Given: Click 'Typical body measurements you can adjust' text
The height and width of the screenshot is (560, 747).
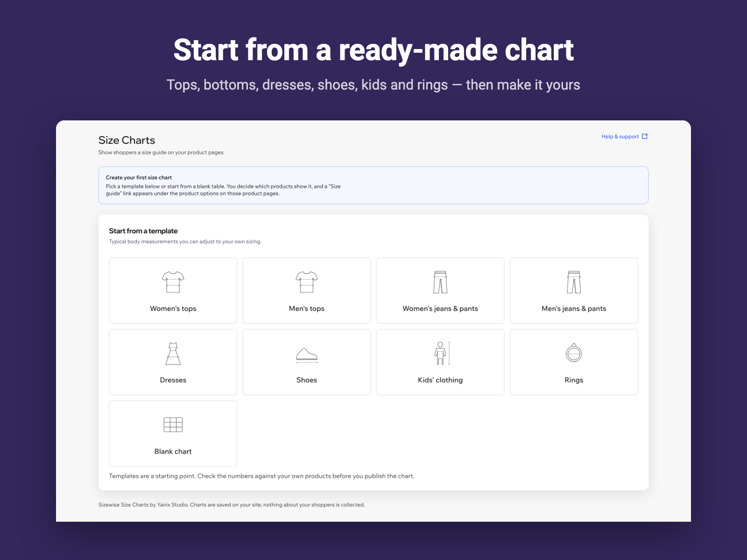Looking at the screenshot, I should pos(185,242).
